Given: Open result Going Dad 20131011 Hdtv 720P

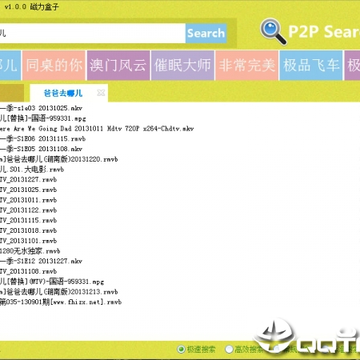Looking at the screenshot, I should (97, 129).
